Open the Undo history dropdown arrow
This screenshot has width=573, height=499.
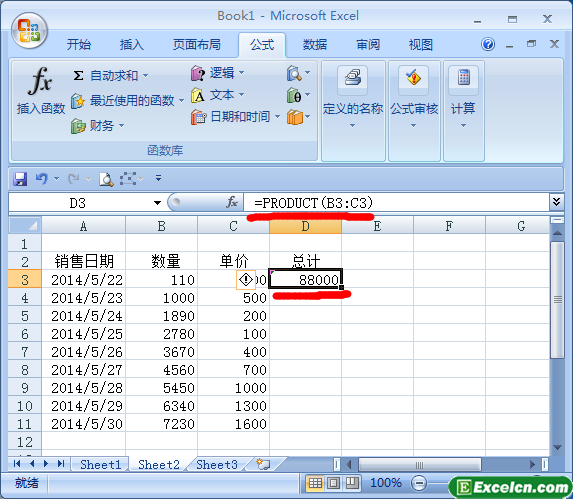(x=57, y=179)
